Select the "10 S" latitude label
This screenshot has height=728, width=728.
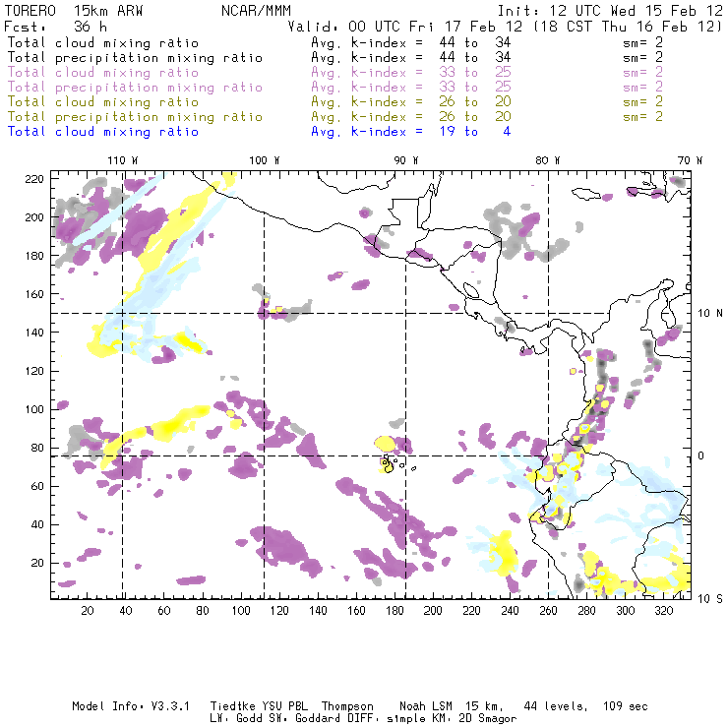(710, 599)
